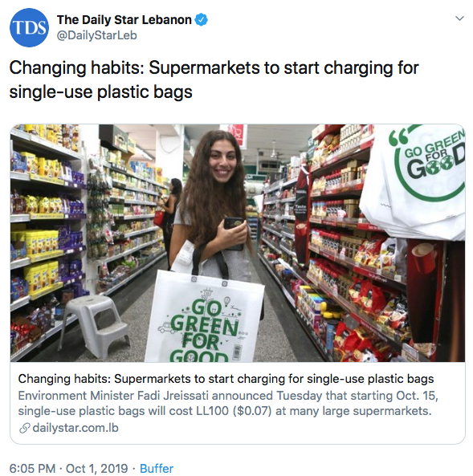The width and height of the screenshot is (473, 476).
Task: Open the tweet options chevron menu
Action: point(459,18)
